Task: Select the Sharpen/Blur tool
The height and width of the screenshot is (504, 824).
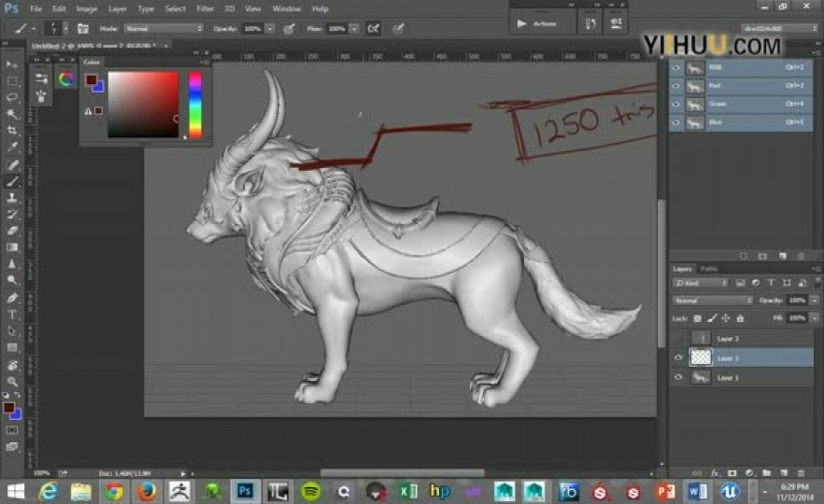Action: (11, 263)
